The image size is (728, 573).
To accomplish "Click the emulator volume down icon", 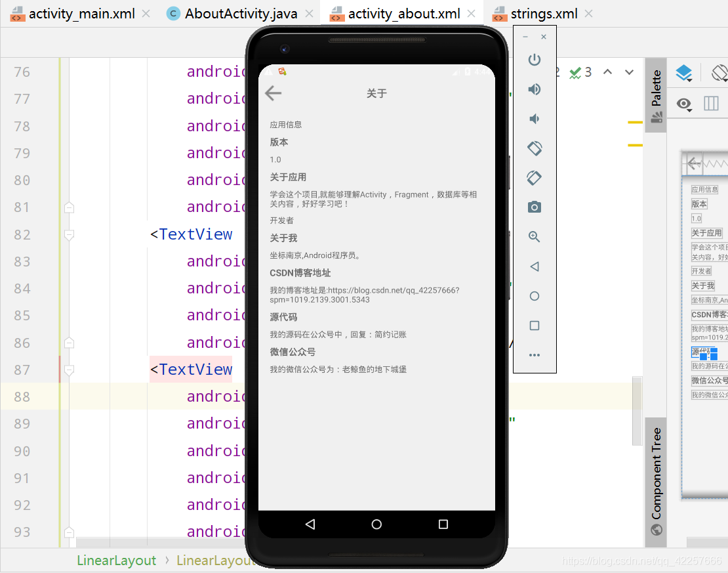I will coord(535,119).
